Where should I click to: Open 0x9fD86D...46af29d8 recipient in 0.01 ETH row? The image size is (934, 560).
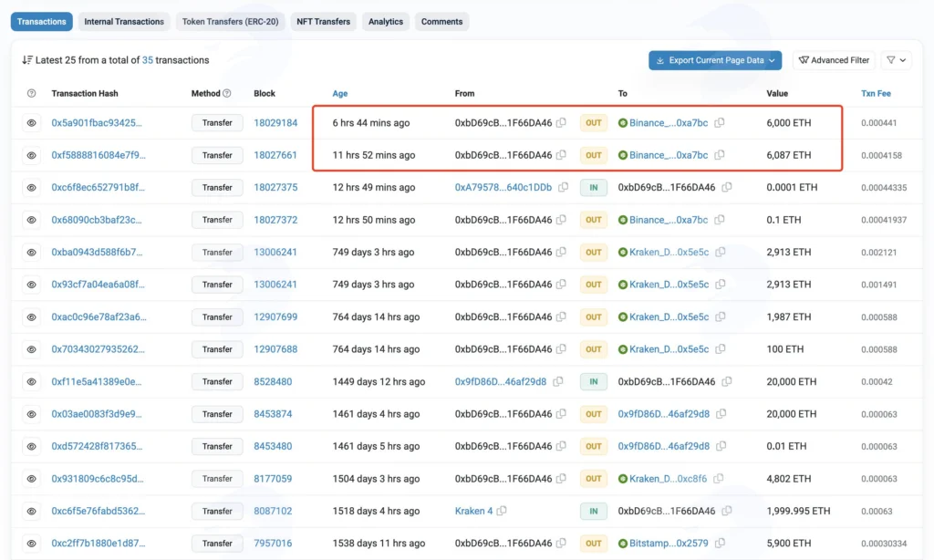pyautogui.click(x=664, y=446)
